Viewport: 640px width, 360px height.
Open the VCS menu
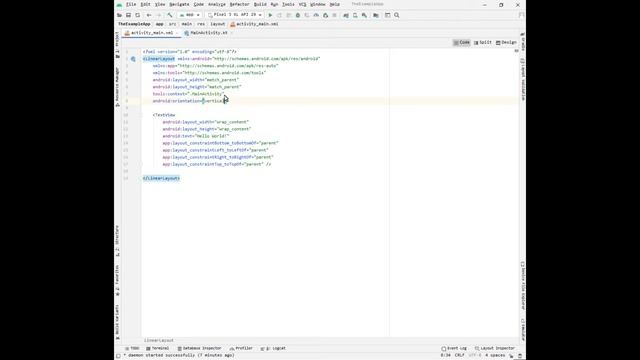pos(302,4)
